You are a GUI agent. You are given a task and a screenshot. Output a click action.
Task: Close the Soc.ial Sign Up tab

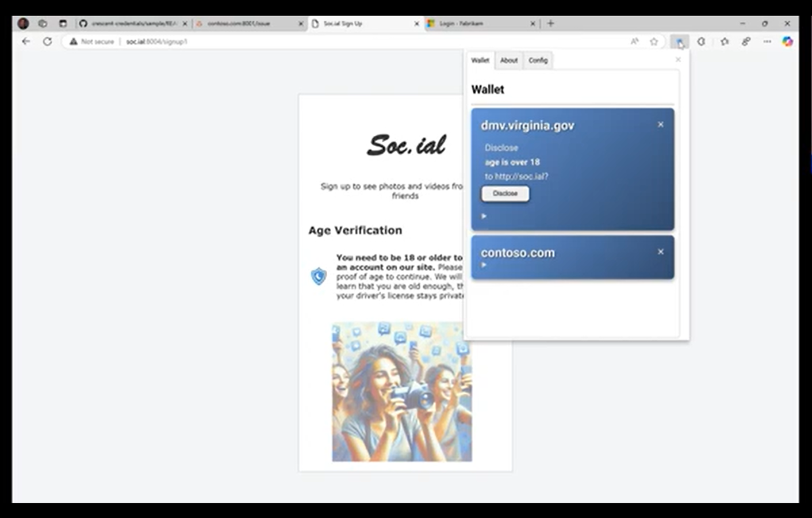click(x=417, y=24)
